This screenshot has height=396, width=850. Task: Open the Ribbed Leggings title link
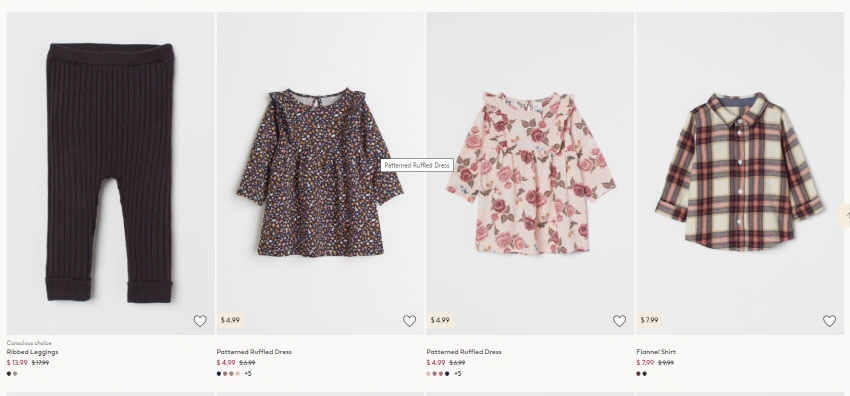tap(33, 352)
